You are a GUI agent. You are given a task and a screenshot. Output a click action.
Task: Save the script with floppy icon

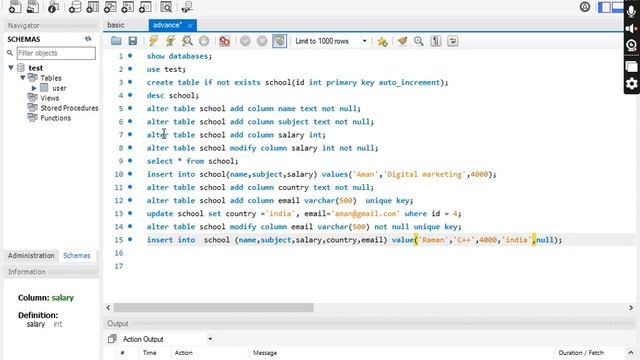(x=133, y=41)
